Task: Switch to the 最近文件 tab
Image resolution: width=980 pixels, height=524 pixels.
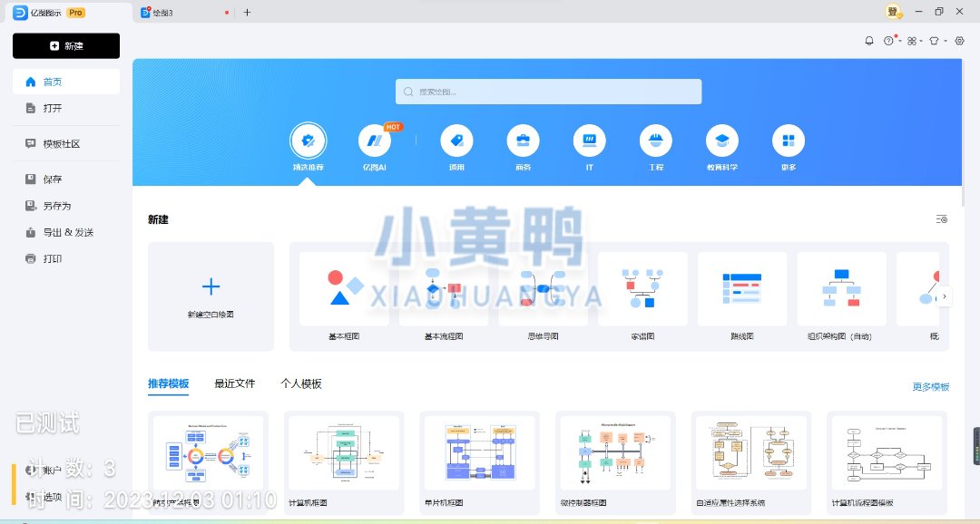Action: tap(234, 383)
